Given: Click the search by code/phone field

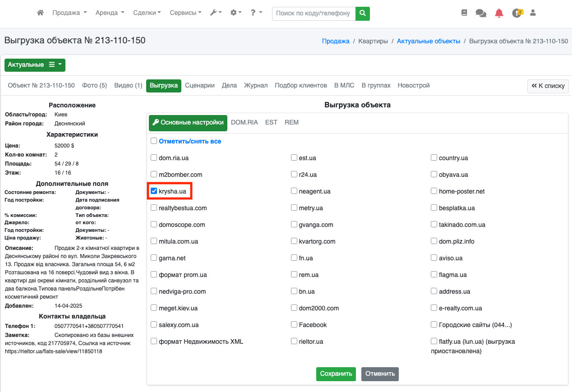Looking at the screenshot, I should point(314,14).
